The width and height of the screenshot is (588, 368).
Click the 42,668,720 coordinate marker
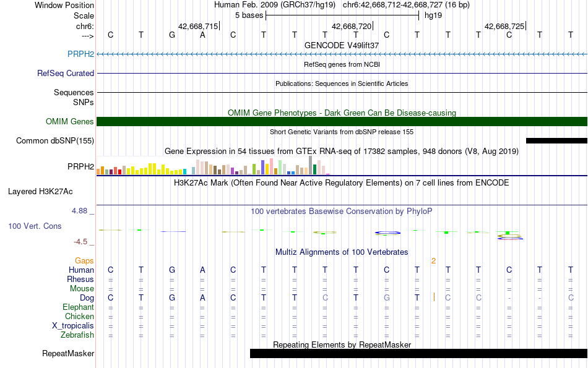[x=352, y=26]
